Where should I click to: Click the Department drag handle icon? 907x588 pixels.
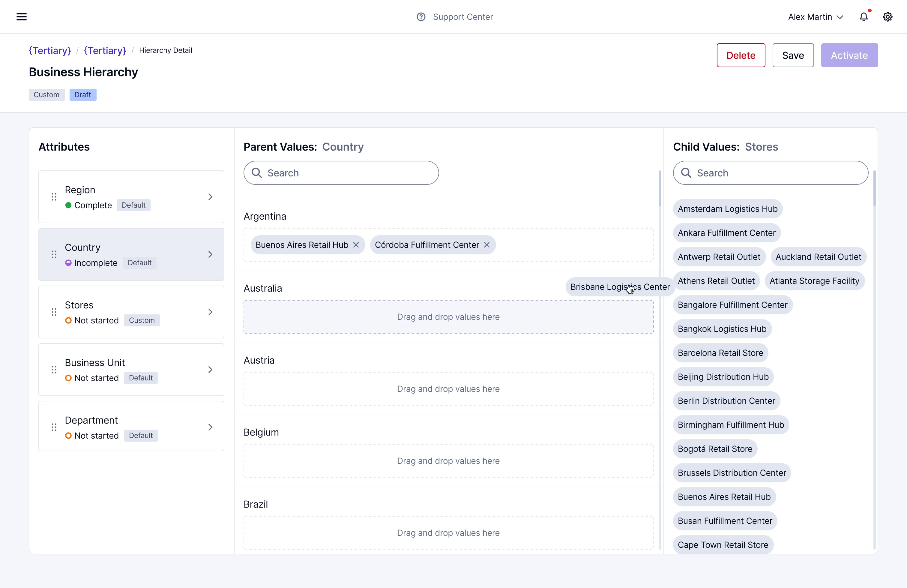(x=54, y=427)
